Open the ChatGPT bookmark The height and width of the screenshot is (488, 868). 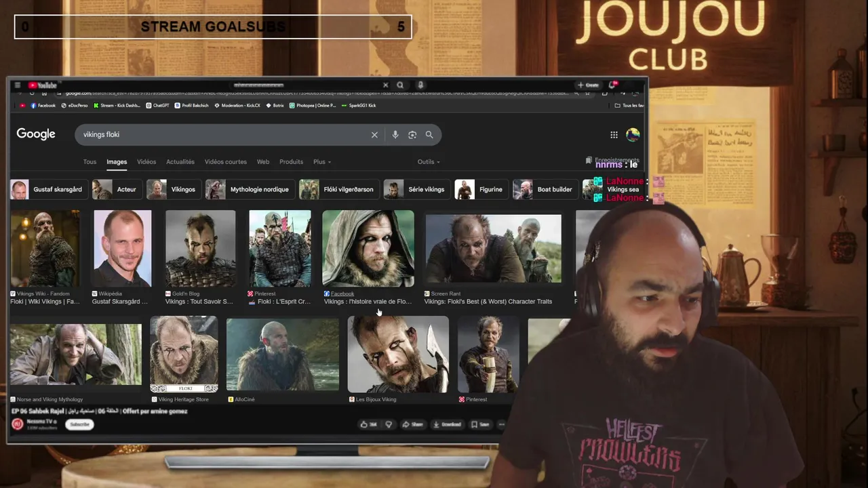[157, 106]
